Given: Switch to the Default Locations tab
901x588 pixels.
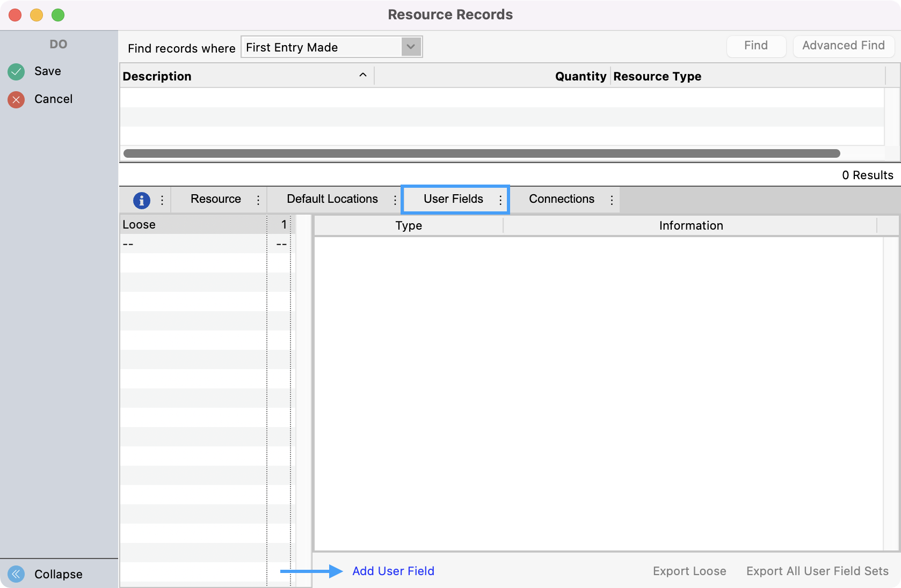Looking at the screenshot, I should coord(332,199).
